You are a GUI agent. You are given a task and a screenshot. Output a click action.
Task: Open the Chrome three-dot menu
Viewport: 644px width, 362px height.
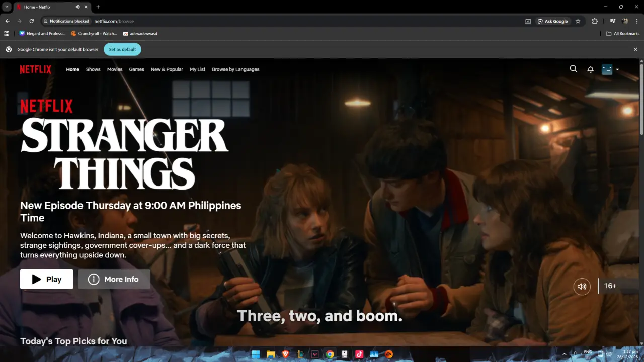(636, 21)
